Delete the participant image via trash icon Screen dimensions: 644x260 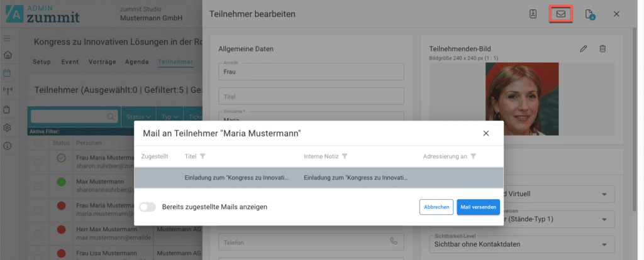click(602, 48)
